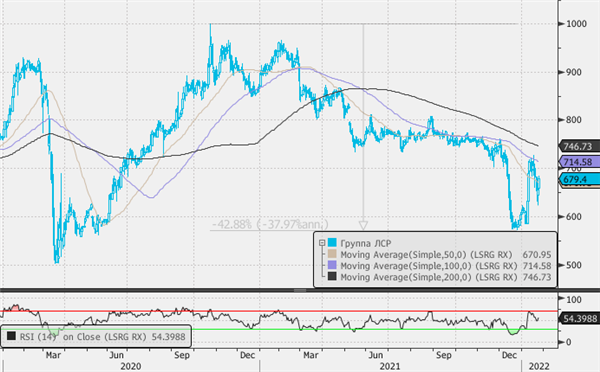
Task: Click the 900 price axis label
Action: 574,72
